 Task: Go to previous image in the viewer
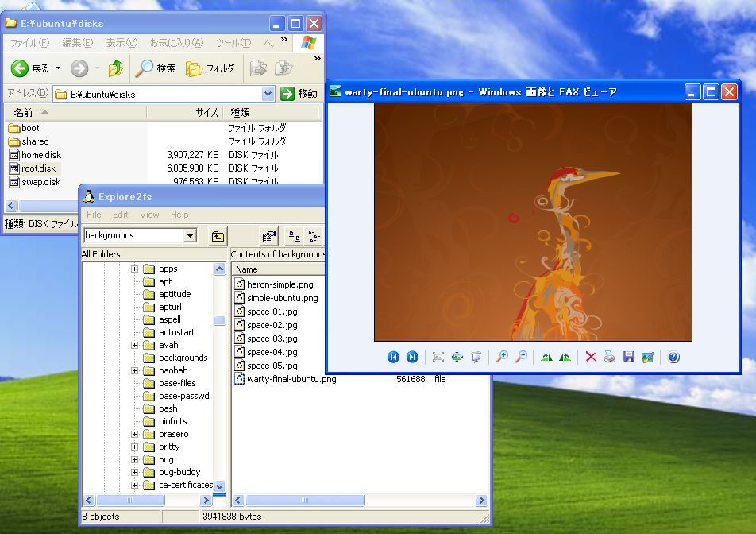[393, 357]
